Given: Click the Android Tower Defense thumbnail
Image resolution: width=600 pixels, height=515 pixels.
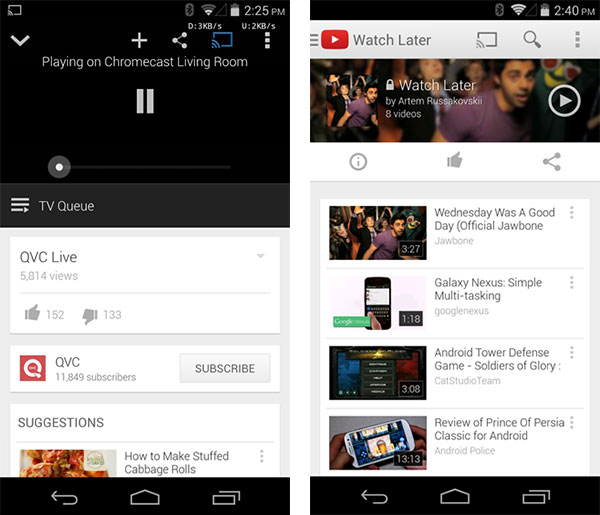Looking at the screenshot, I should click(378, 373).
